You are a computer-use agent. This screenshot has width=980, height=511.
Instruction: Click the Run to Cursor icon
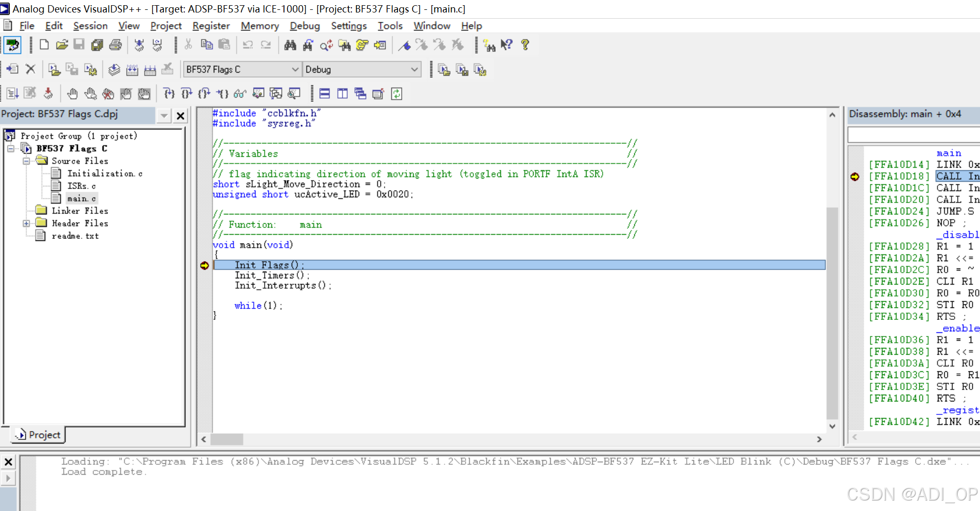point(222,93)
